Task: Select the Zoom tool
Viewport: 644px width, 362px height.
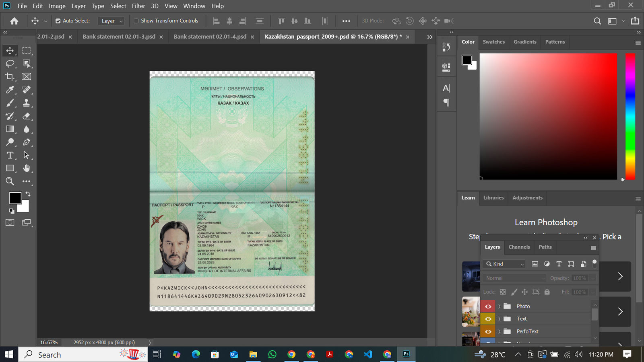Action: pyautogui.click(x=10, y=181)
